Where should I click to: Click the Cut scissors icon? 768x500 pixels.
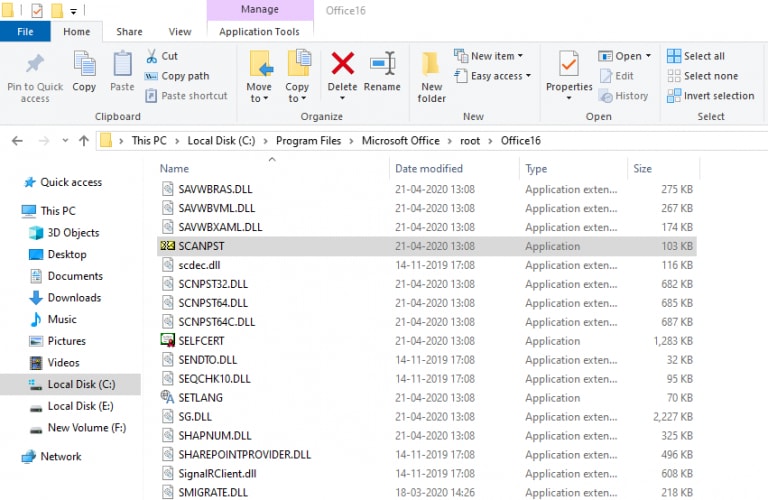tap(151, 56)
